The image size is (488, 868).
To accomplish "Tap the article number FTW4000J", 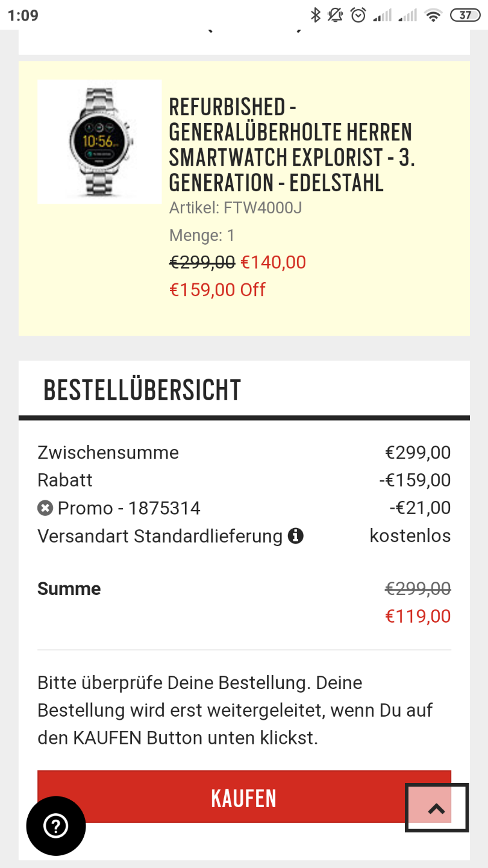I will point(236,208).
